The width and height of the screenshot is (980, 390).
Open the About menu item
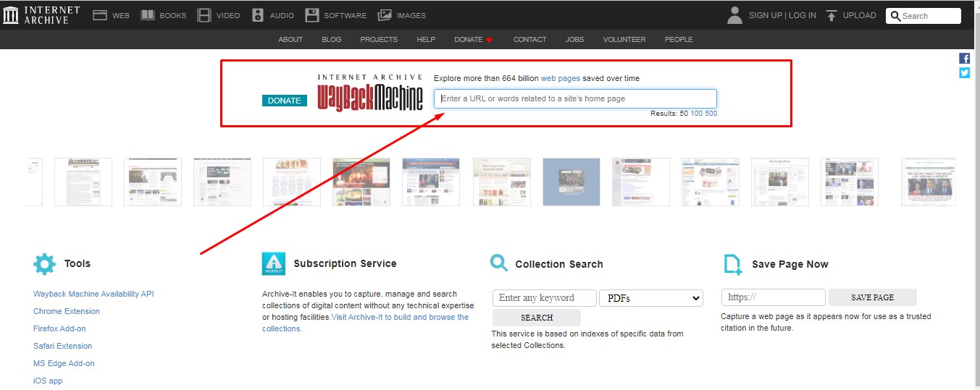[290, 40]
